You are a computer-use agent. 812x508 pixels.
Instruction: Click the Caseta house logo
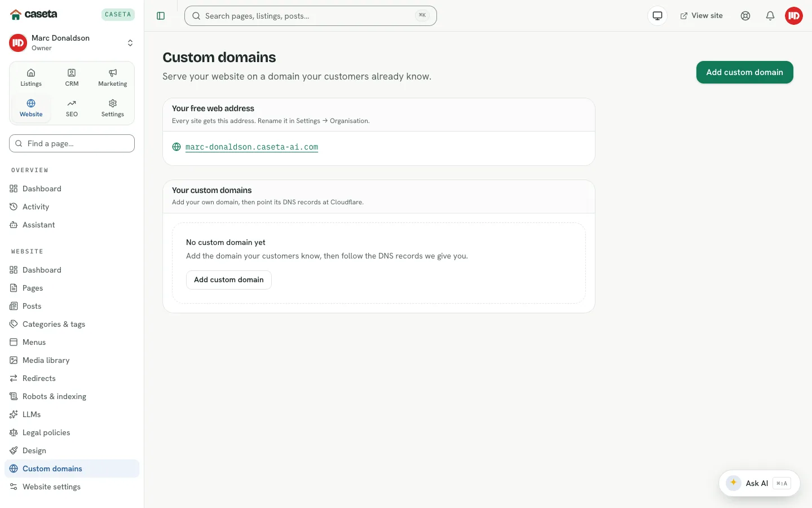coord(16,15)
